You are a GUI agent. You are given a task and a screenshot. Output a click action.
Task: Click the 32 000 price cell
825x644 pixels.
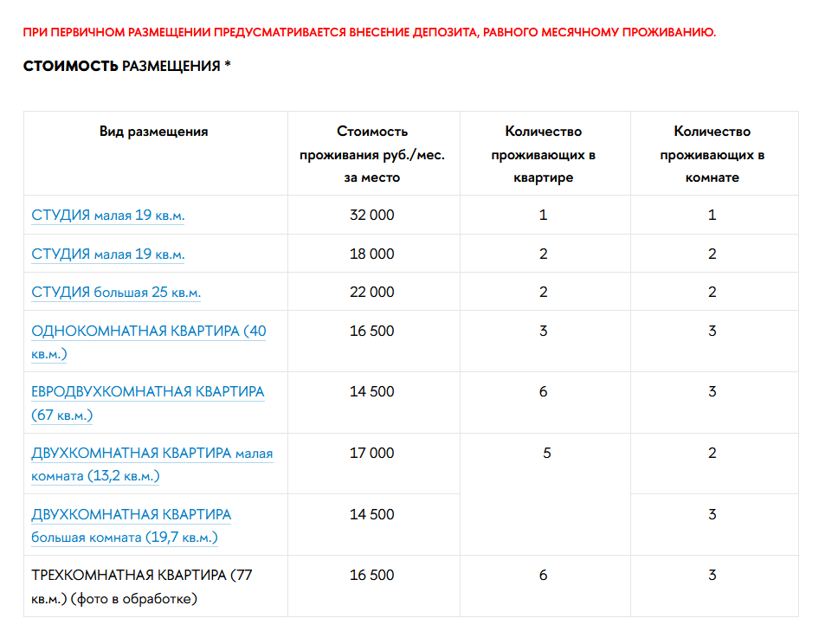coord(372,216)
